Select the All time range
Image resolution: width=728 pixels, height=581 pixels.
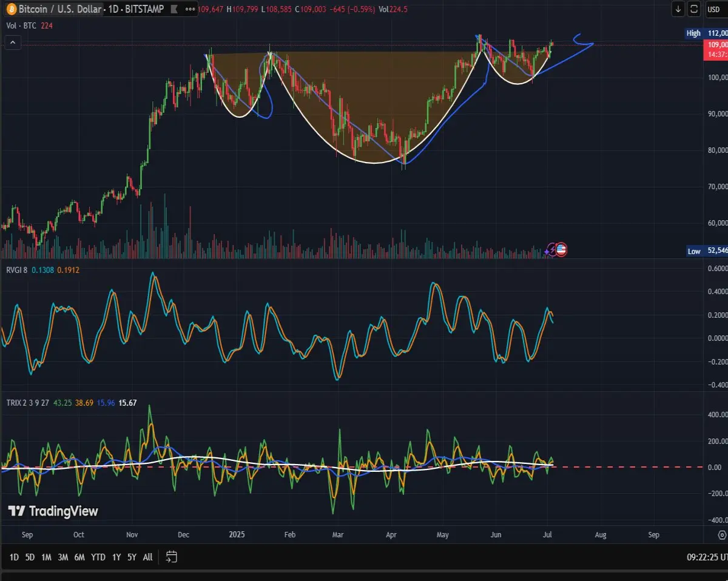pos(147,557)
